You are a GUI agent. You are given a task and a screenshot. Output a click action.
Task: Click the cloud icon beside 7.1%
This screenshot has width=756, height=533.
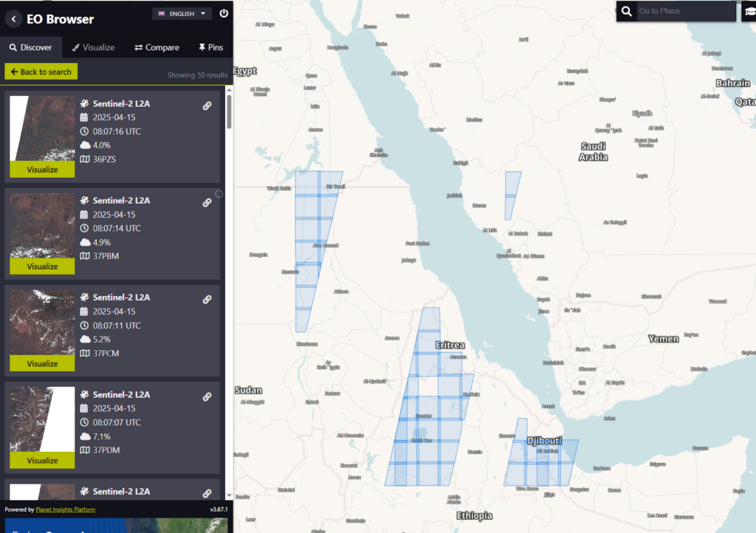point(86,436)
